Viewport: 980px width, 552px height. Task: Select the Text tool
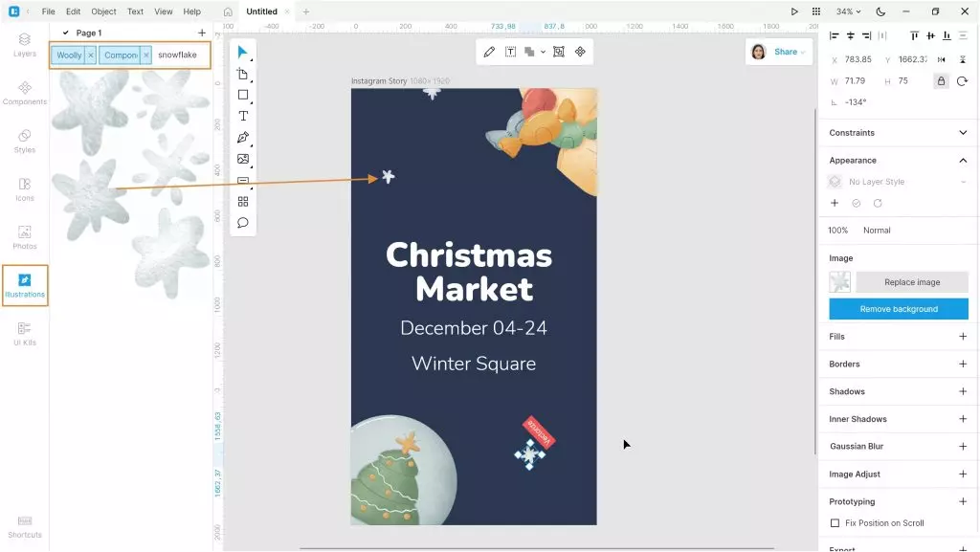[x=242, y=116]
